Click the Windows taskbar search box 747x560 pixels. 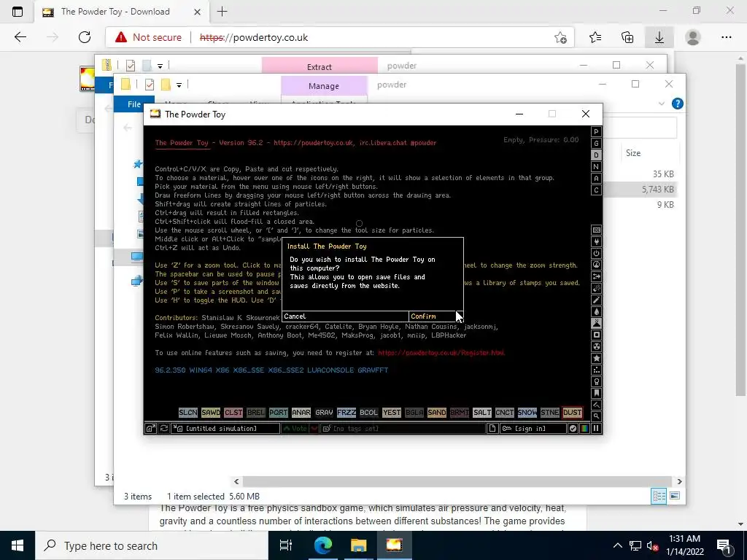152,545
